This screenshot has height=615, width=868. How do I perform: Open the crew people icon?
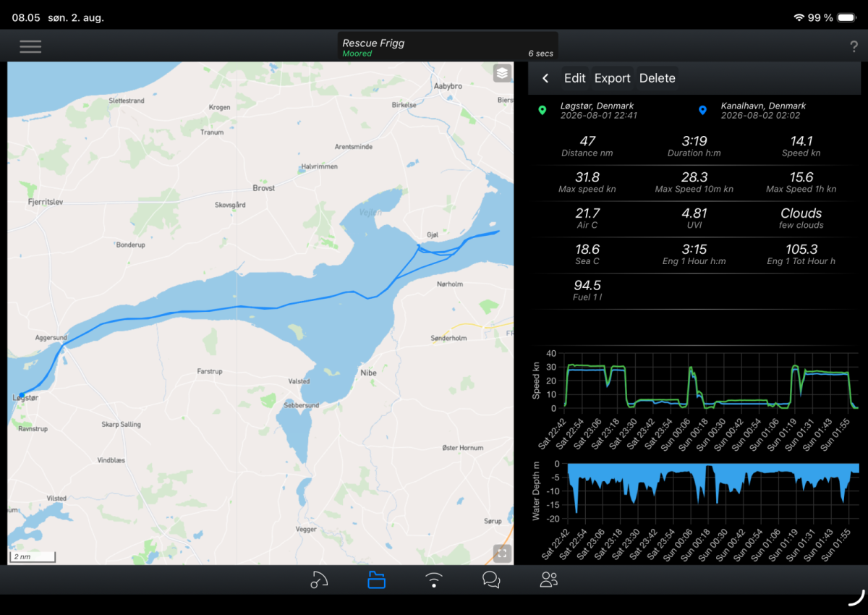(x=549, y=580)
